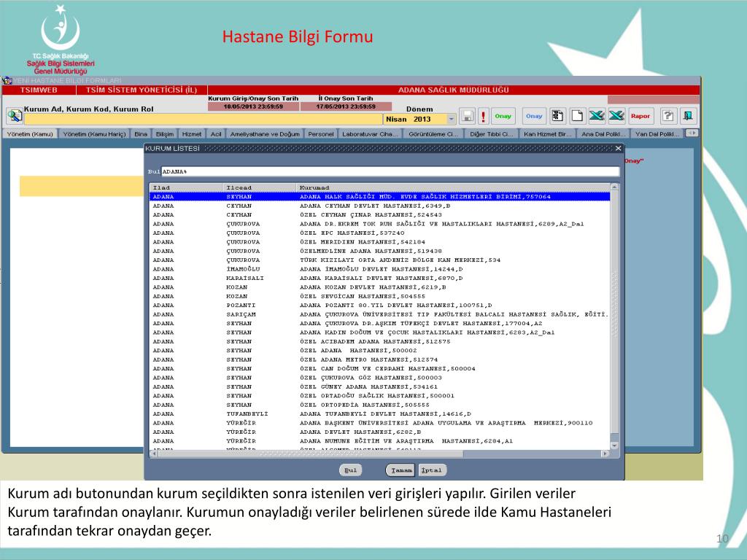Open the Ana Dal Polikl... tab
The width and height of the screenshot is (747, 560).
coord(603,134)
